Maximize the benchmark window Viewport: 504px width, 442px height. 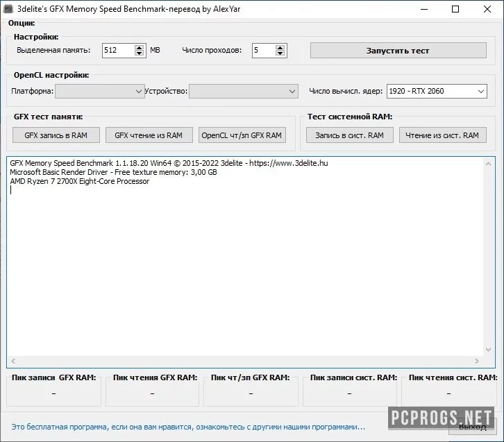tap(455, 9)
